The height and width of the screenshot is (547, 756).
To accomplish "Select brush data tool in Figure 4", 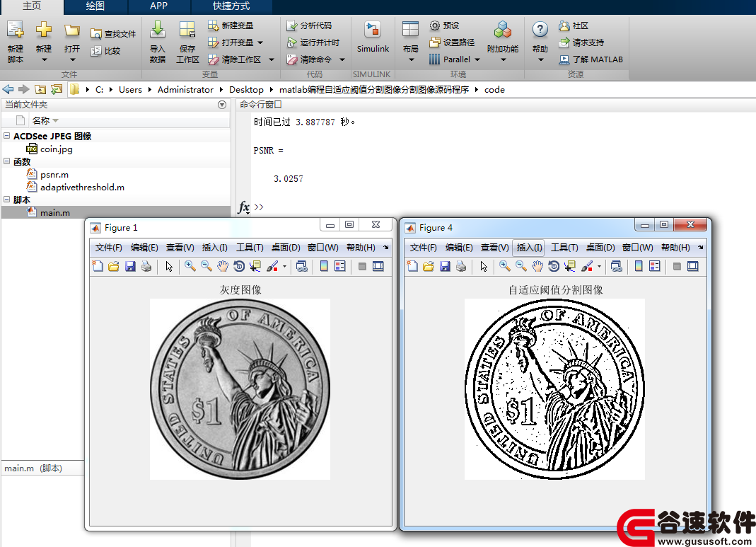I will [x=587, y=266].
